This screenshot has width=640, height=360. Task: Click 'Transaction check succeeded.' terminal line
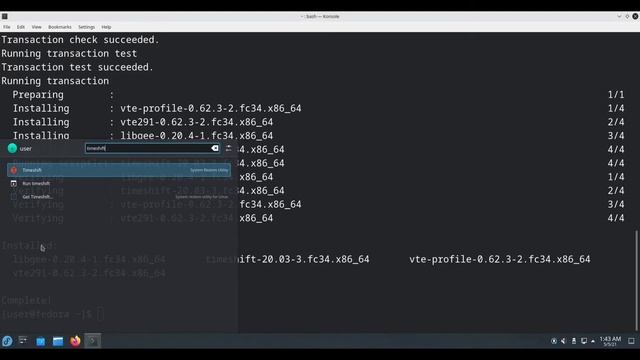pos(80,40)
